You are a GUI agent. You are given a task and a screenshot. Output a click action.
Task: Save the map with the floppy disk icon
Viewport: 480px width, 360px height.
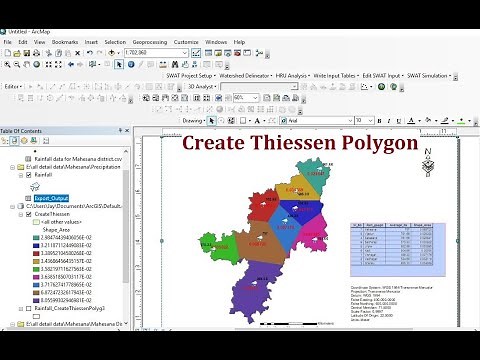(x=27, y=53)
